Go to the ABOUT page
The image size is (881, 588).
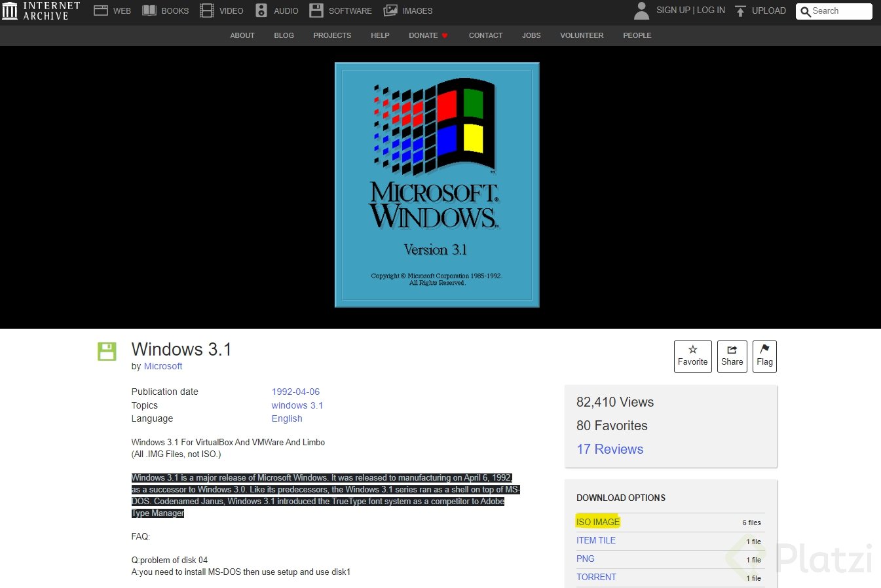[x=242, y=35]
